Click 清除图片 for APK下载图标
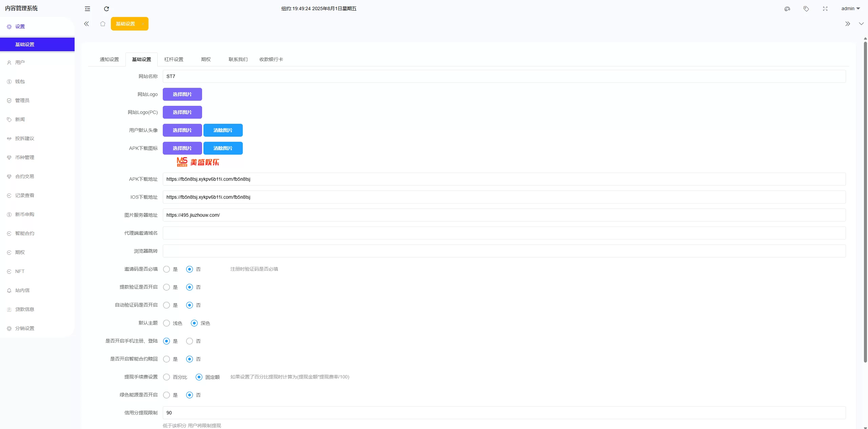868x429 pixels. coord(223,148)
